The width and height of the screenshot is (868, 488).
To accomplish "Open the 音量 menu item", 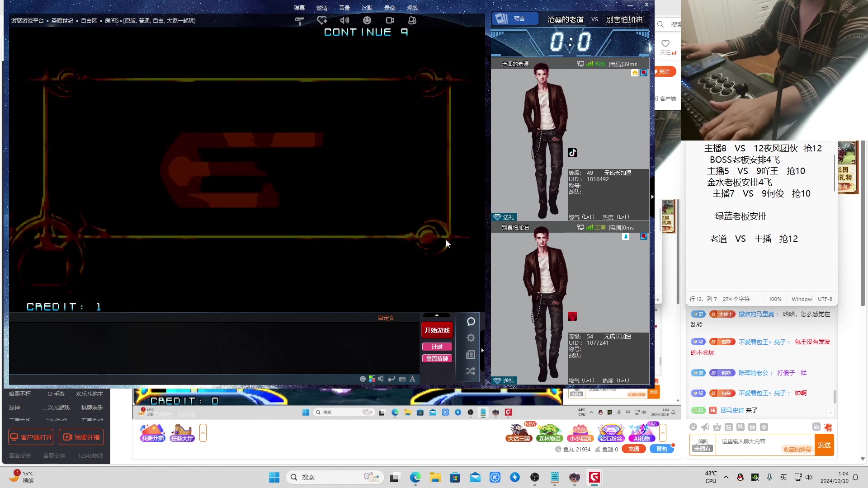I will pyautogui.click(x=344, y=8).
